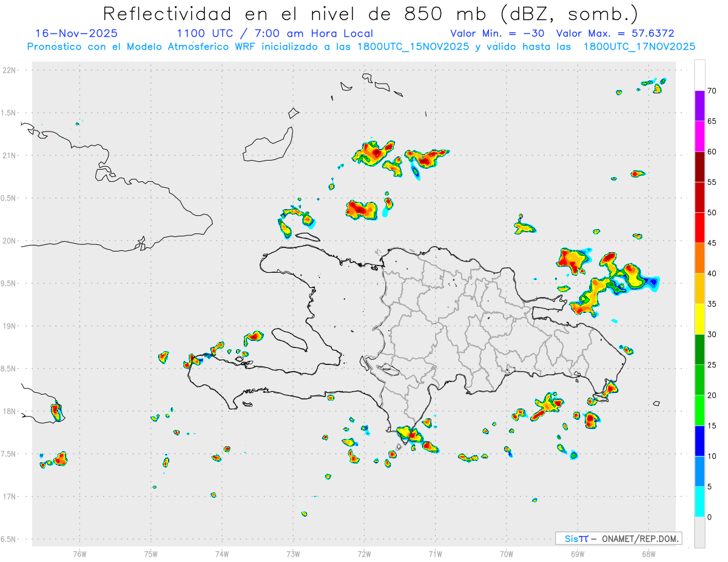
Task: Click the '20N' latitude label
Action: coord(9,241)
